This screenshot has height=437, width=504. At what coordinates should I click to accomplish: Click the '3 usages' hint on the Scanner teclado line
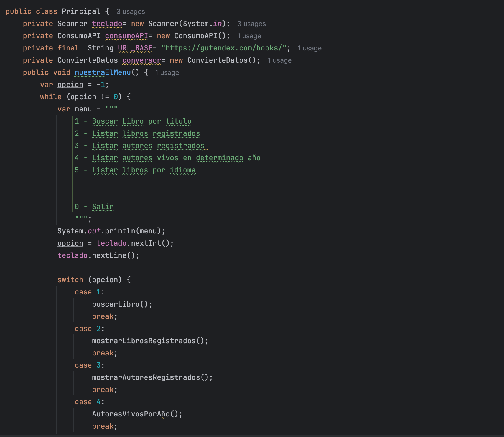tap(251, 24)
